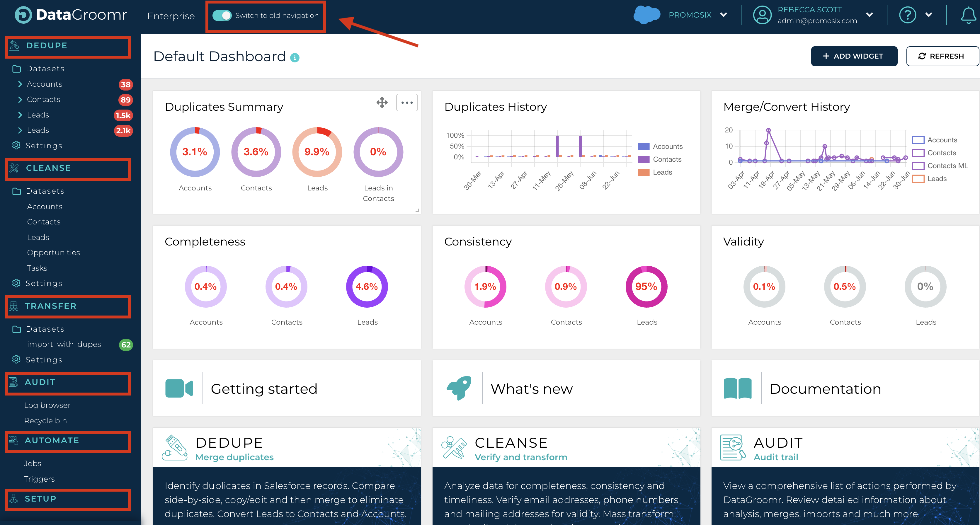Toggle the Switch to old navigation switch

tap(222, 16)
